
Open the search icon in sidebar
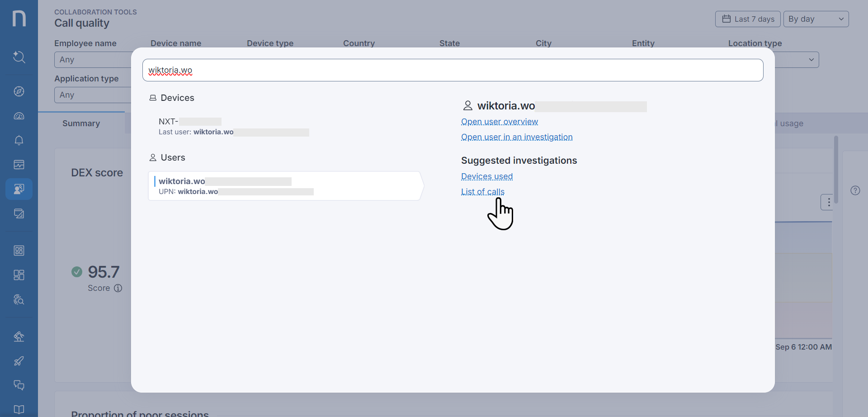click(x=19, y=57)
